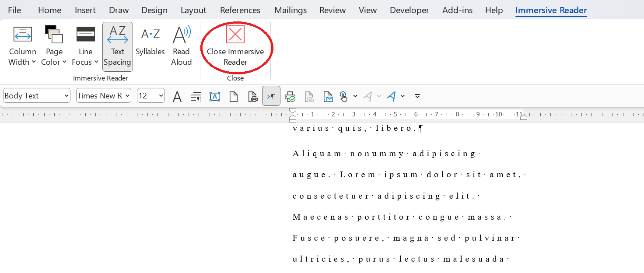This screenshot has width=644, height=273.
Task: Click the greyed document link icon
Action: coord(309,96)
